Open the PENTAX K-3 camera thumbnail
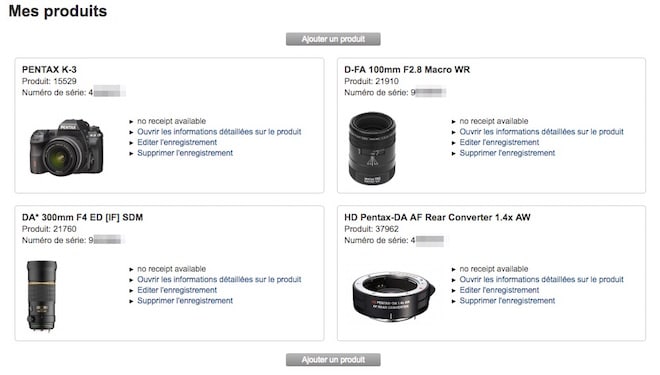Screen dimensions: 660x375 point(67,147)
